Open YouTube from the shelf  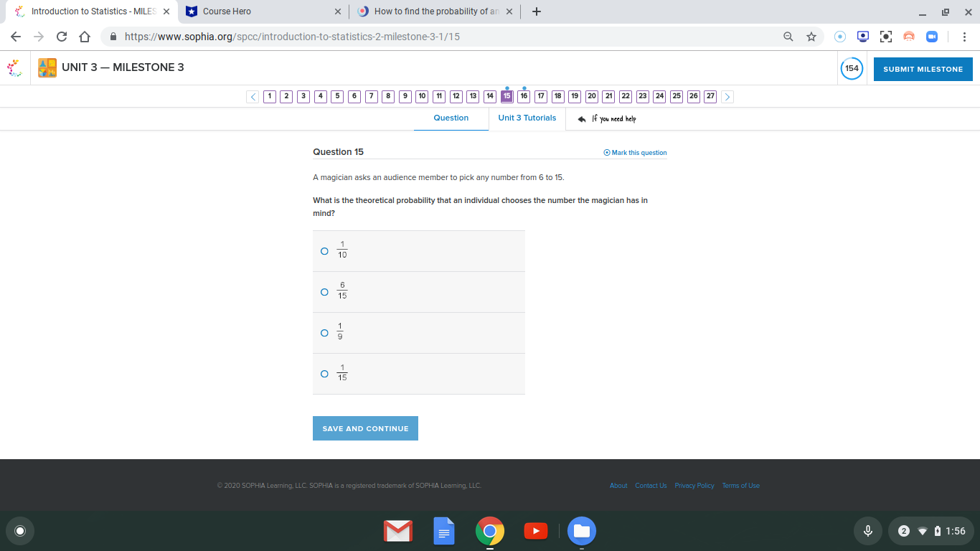pos(536,531)
